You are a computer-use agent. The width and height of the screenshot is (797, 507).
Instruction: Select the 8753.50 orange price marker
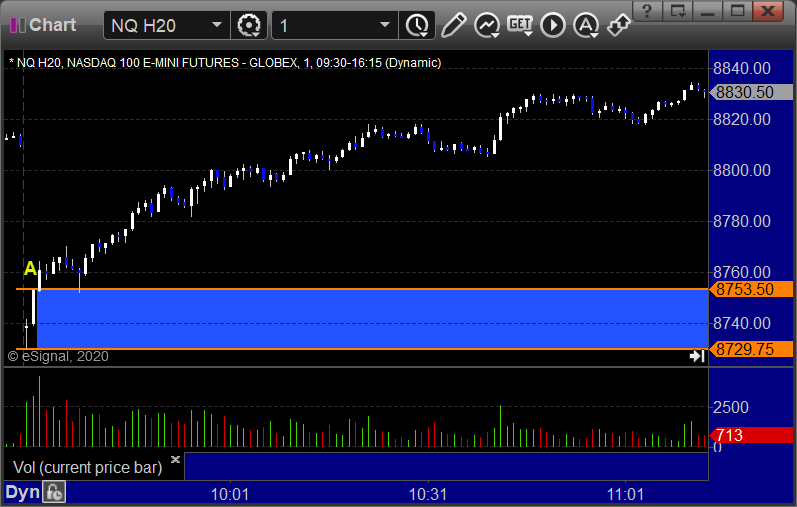click(x=751, y=289)
